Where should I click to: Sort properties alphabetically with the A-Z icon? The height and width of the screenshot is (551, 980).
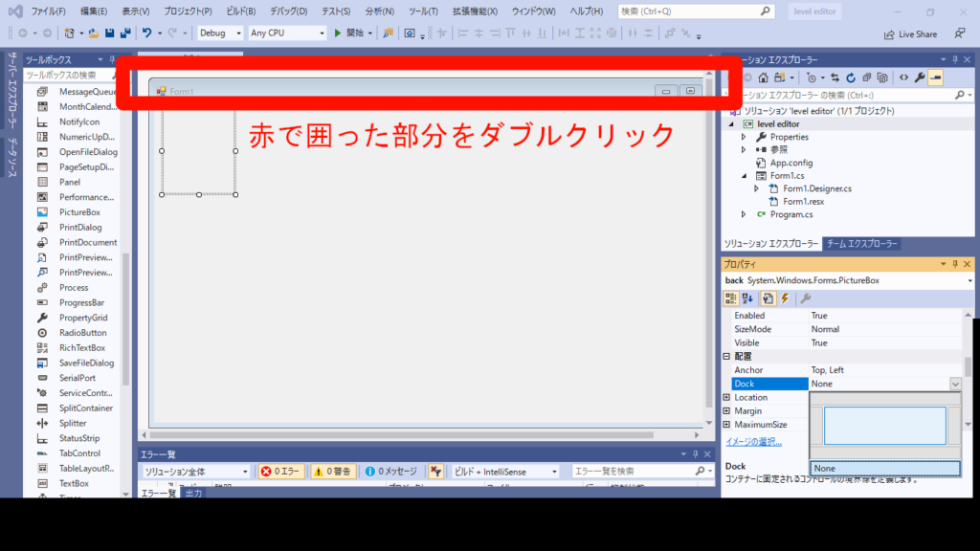pos(748,298)
